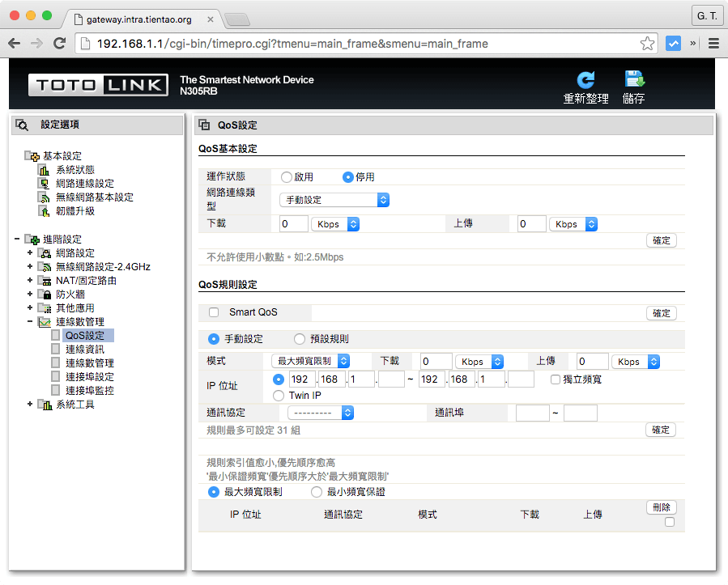Click the 刪除 button in the rules table
This screenshot has width=728, height=585.
(661, 507)
